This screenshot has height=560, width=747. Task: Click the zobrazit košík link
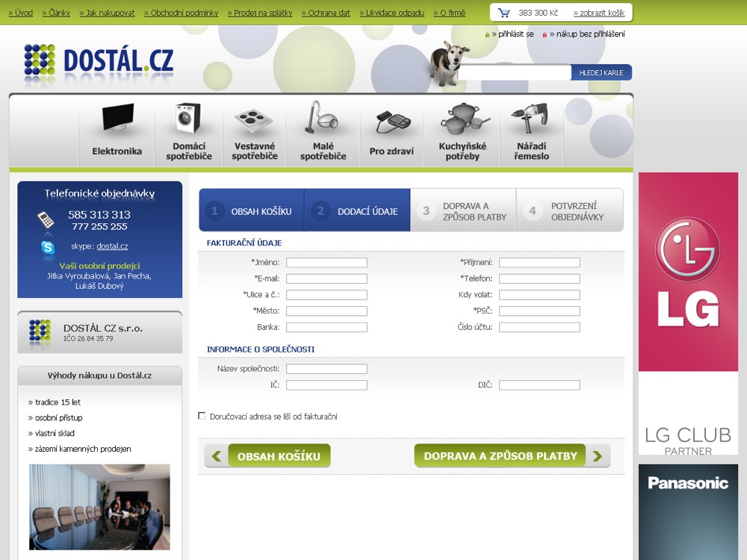(599, 13)
